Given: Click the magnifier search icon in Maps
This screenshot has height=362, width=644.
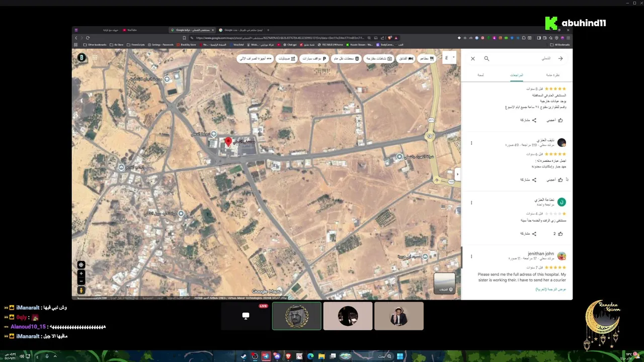Looking at the screenshot, I should pos(487,59).
